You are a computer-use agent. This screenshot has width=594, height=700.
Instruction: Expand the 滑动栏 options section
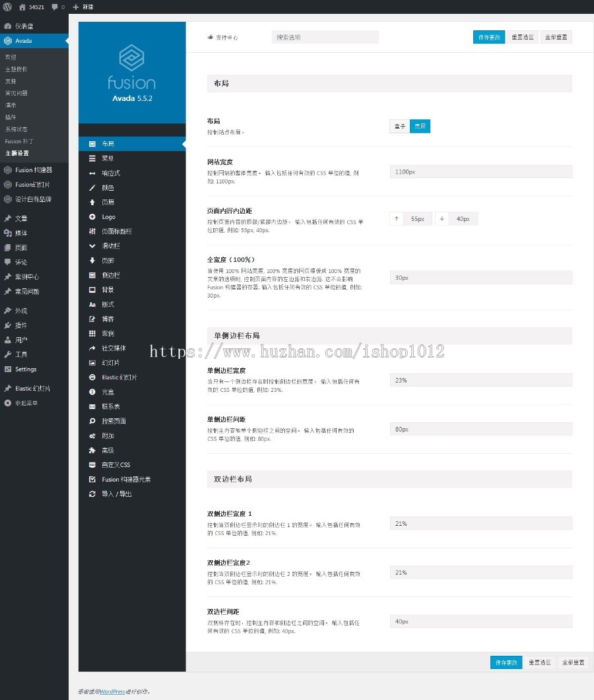132,246
